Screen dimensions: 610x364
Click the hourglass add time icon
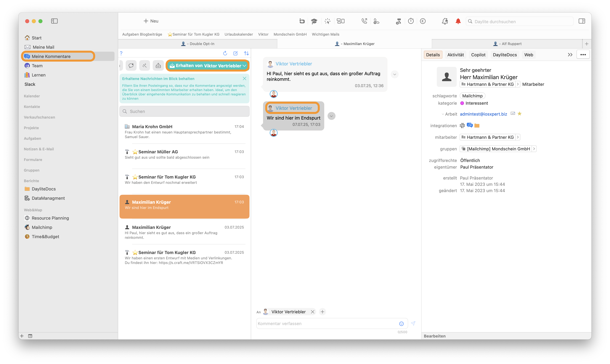point(398,21)
